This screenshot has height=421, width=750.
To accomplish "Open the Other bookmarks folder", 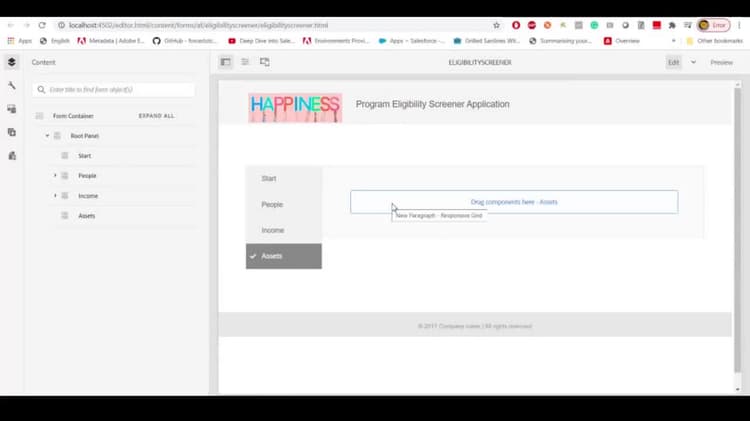I will [715, 41].
